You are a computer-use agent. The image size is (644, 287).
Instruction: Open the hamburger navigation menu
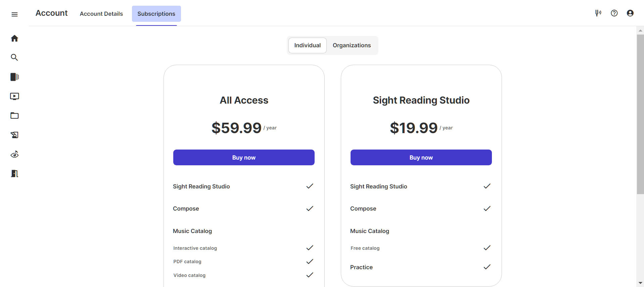14,14
